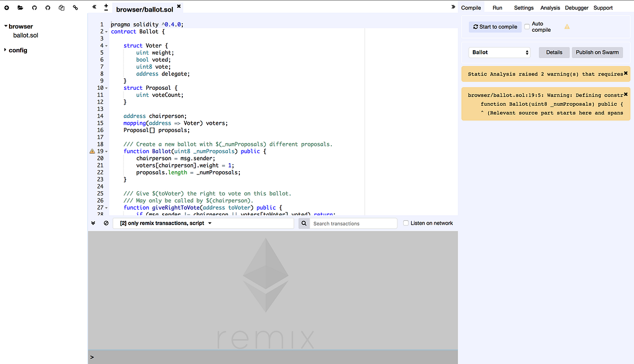The height and width of the screenshot is (364, 634).
Task: Collapse the terminal with double-down chevron
Action: coord(94,223)
